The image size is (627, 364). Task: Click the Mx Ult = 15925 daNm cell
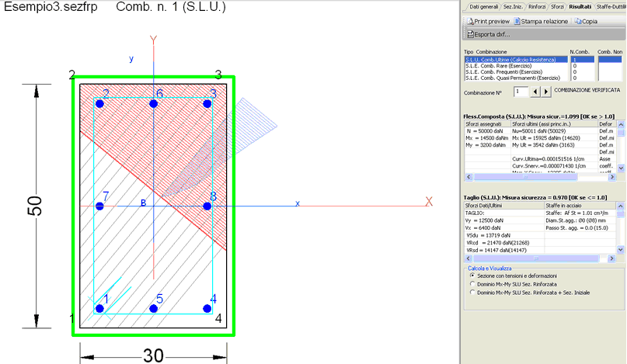click(x=554, y=138)
